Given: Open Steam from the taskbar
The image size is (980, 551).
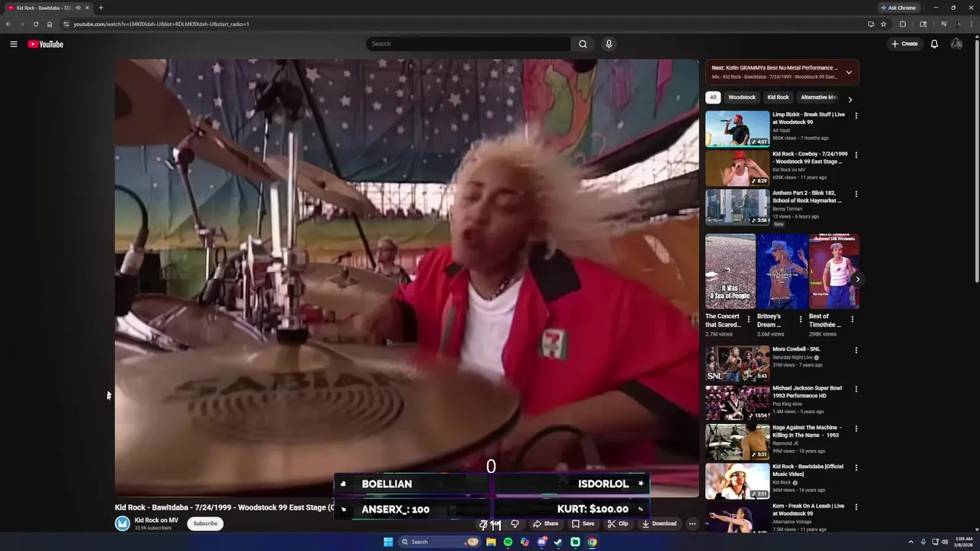Looking at the screenshot, I should pos(558,542).
